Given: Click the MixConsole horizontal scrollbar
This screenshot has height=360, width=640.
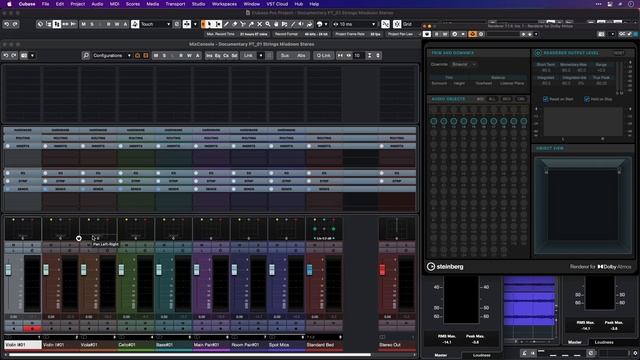Looking at the screenshot, I should tap(190, 355).
